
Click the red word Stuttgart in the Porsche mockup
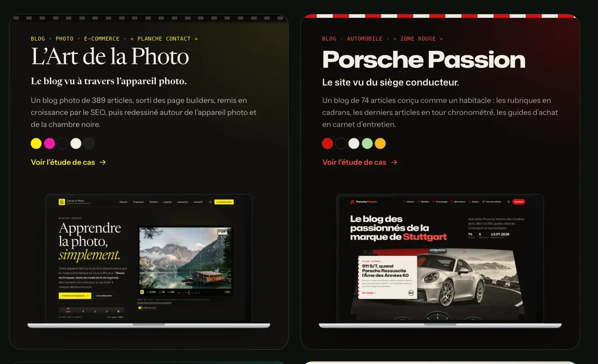point(425,237)
